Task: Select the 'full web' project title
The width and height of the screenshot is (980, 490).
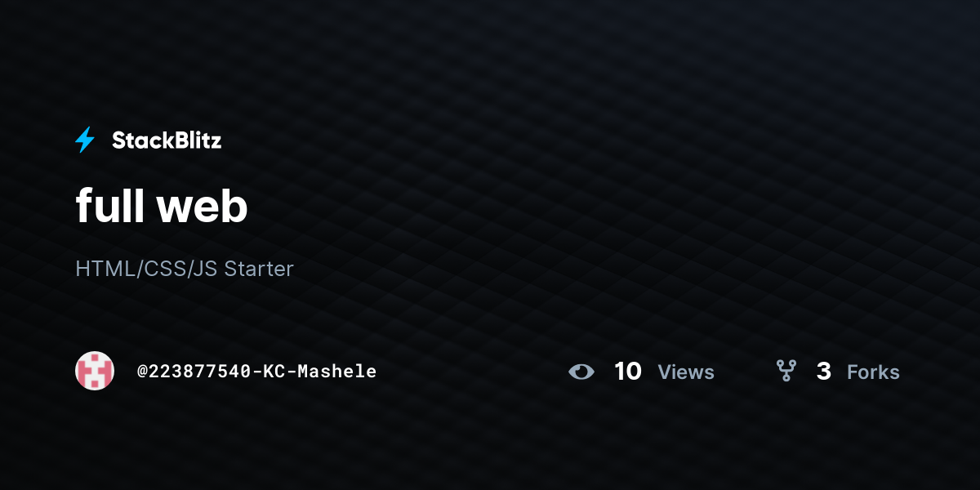Action: [x=162, y=205]
